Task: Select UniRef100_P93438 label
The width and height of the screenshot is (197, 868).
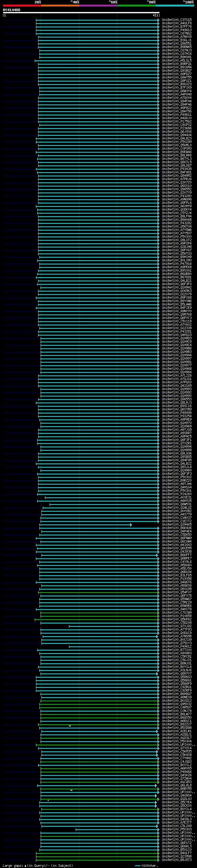Action: (177, 169)
